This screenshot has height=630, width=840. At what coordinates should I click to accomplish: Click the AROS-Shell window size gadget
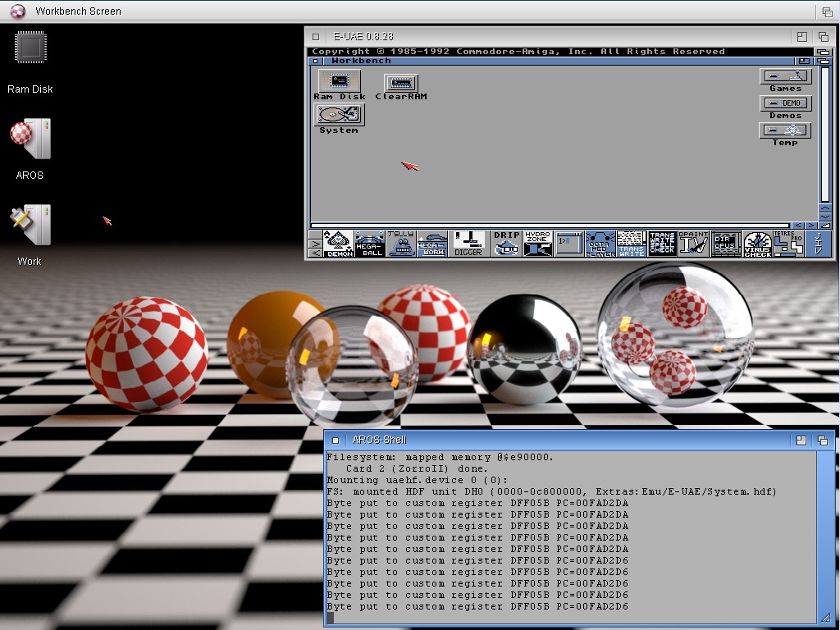[825, 619]
